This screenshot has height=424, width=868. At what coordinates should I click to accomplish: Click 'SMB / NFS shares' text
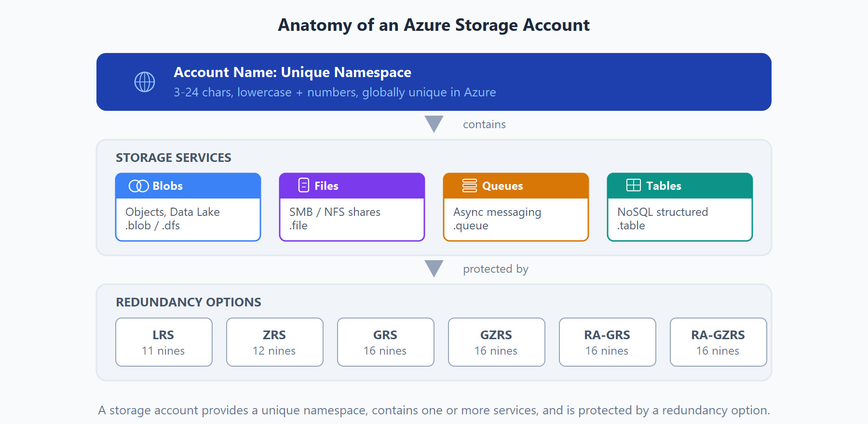(335, 212)
